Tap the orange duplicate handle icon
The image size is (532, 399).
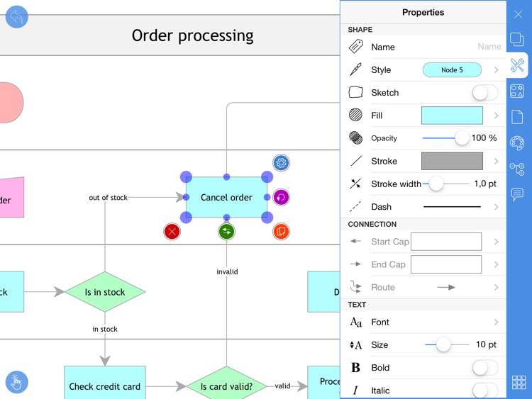281,232
